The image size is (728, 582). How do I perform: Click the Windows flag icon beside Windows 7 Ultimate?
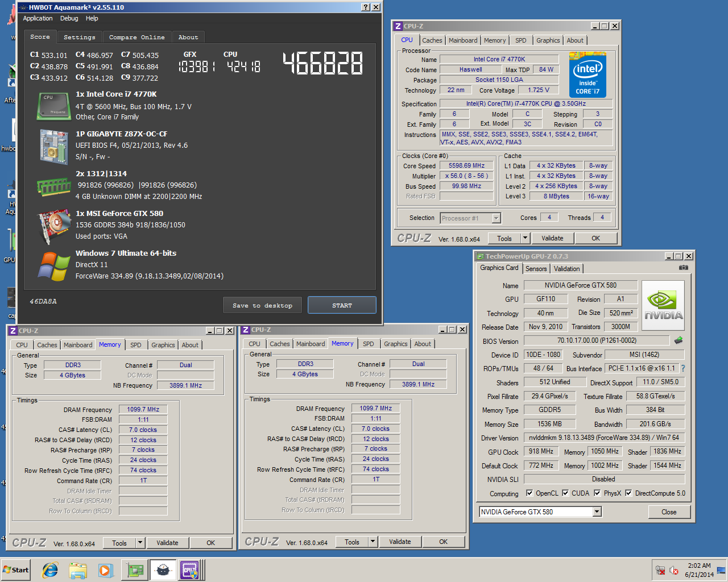tap(54, 265)
